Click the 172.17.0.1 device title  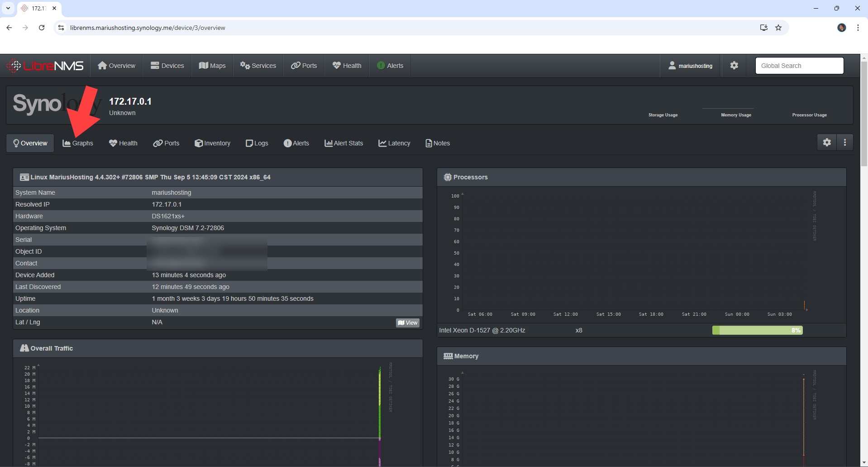point(130,101)
